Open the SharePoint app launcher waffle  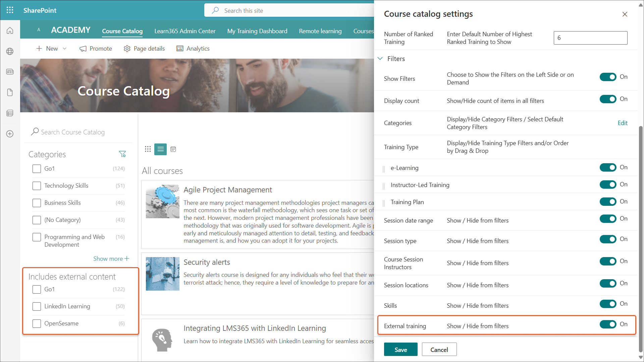point(10,10)
